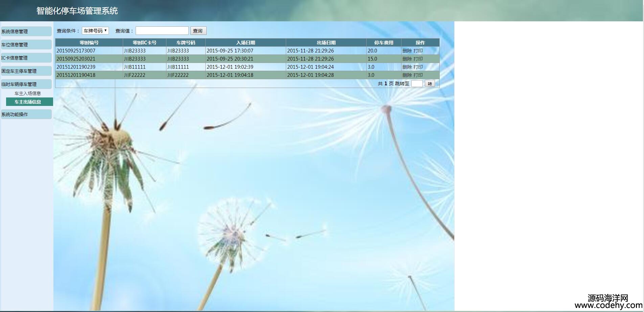Print record 20150925173007 via 打印
Viewport: 644px width, 312px height.
pyautogui.click(x=418, y=51)
